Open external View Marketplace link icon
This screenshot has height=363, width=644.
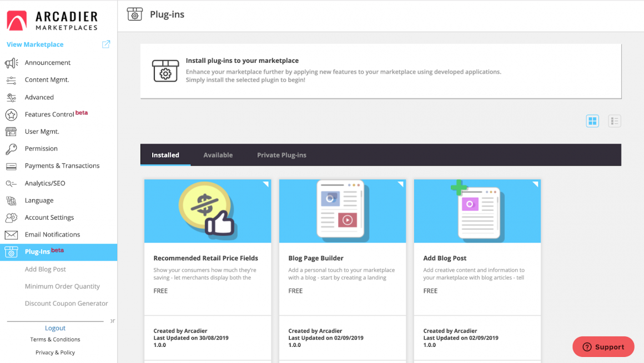106,44
